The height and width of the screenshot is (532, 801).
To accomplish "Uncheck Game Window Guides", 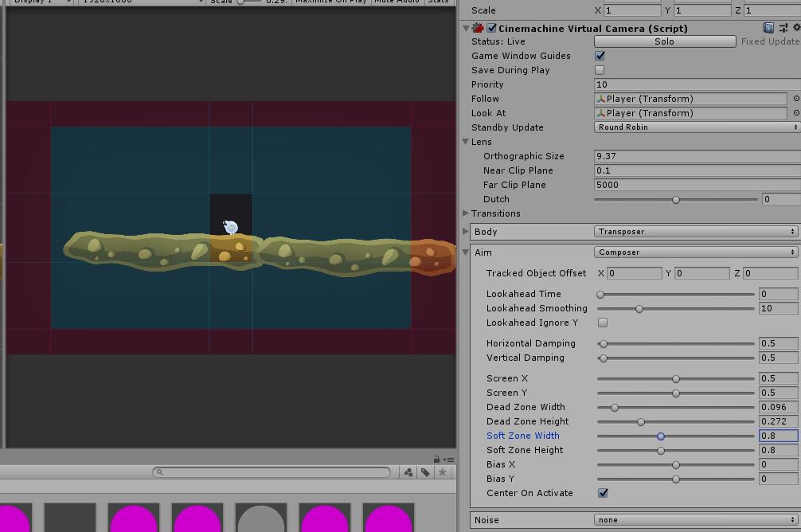I will click(x=600, y=56).
